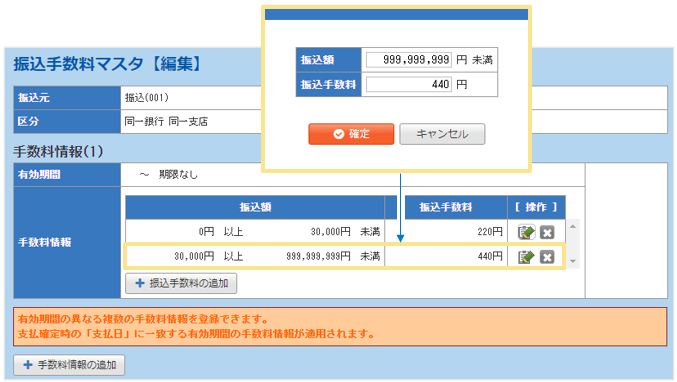Viewport: 677px width, 382px height.
Task: Click the キャンセル button
Action: 442,134
